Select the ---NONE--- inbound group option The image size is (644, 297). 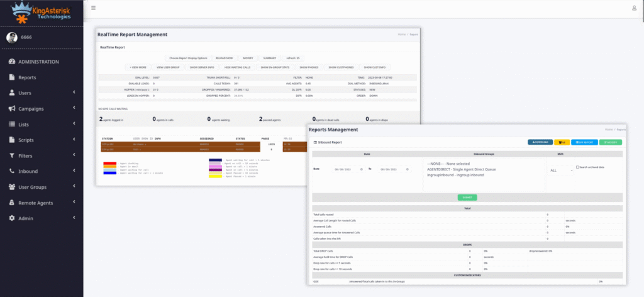pyautogui.click(x=448, y=164)
